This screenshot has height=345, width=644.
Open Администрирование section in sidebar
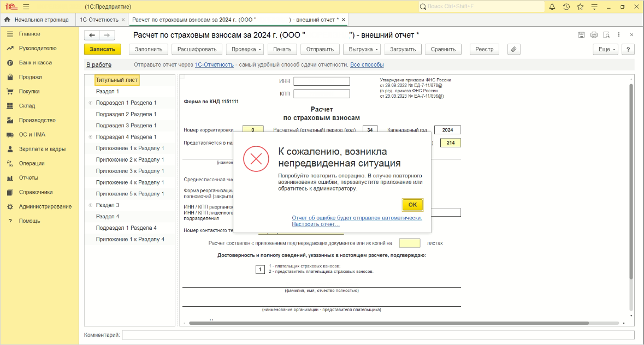tap(39, 206)
